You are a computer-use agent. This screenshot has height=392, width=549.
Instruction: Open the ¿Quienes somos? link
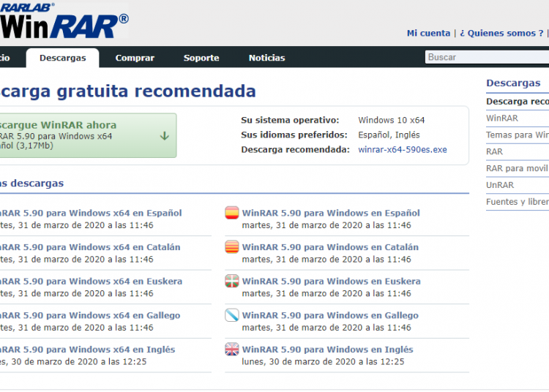501,33
